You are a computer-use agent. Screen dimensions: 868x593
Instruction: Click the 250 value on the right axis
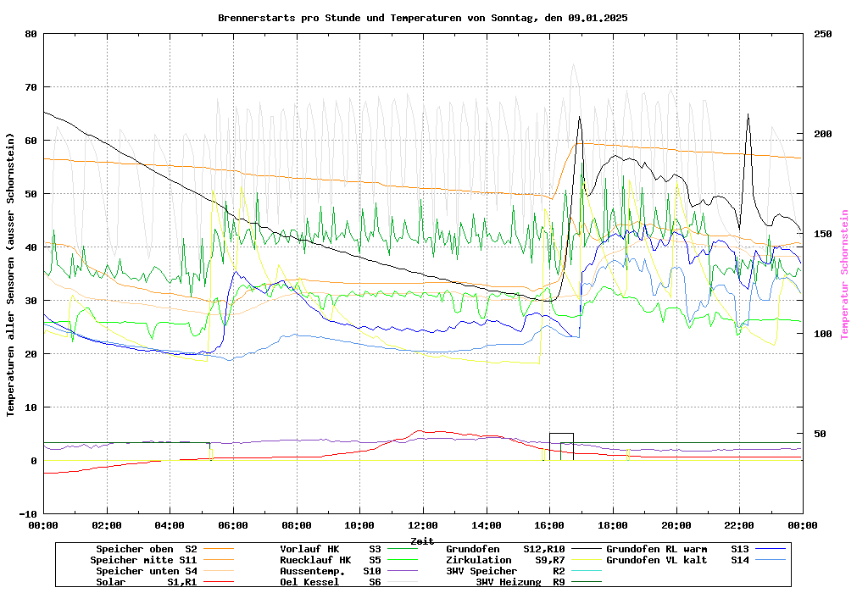coord(823,34)
